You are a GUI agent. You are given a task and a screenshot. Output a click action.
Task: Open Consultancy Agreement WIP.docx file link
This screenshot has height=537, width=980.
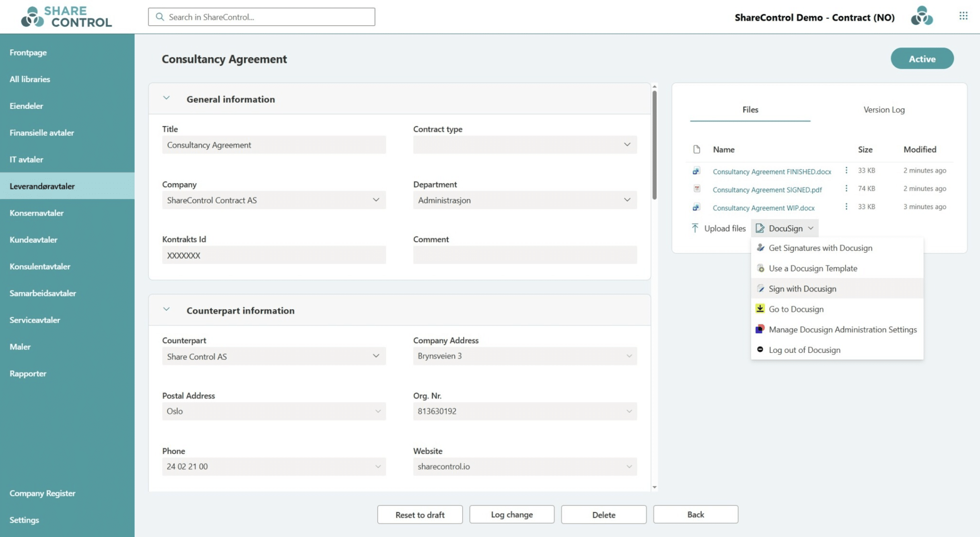[763, 208]
